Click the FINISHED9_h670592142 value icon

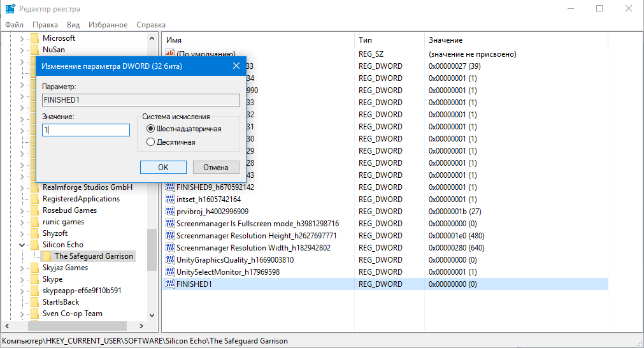click(x=170, y=187)
